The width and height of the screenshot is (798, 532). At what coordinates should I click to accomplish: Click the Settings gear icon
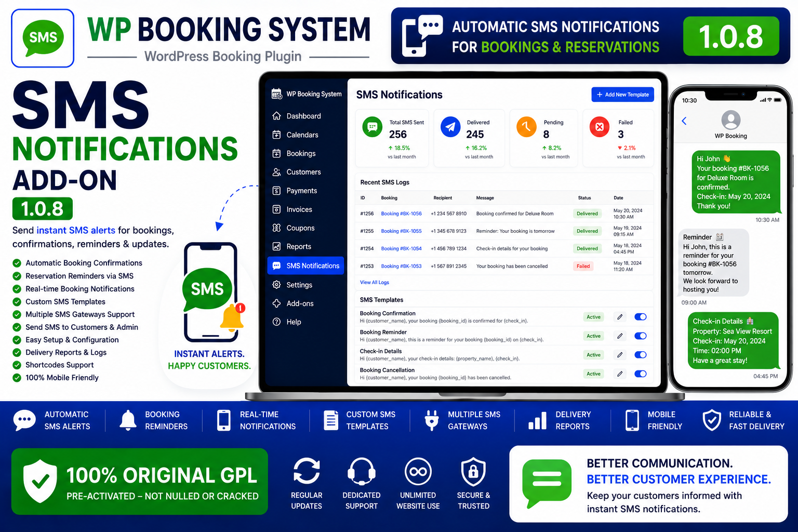point(276,285)
